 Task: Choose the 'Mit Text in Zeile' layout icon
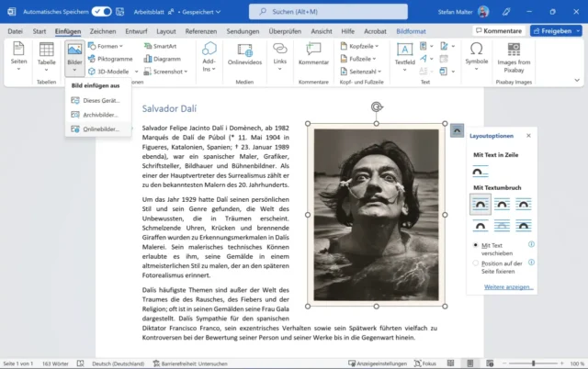tap(481, 172)
